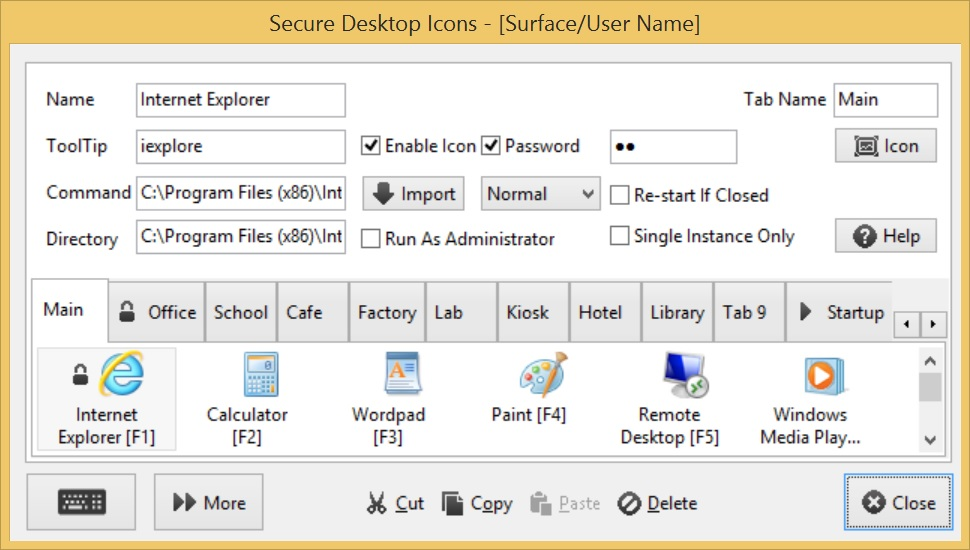970x550 pixels.
Task: Toggle the Password checkbox
Action: 491,146
